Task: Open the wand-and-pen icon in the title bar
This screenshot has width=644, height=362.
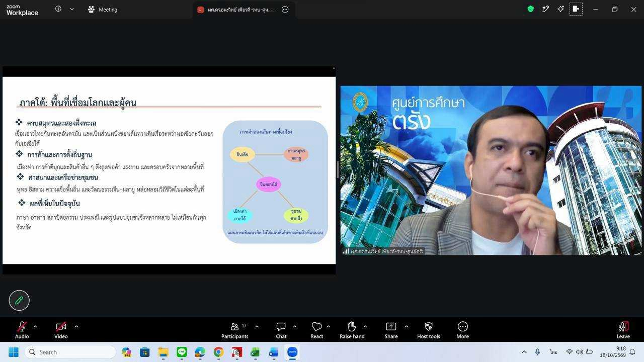Action: pos(545,9)
